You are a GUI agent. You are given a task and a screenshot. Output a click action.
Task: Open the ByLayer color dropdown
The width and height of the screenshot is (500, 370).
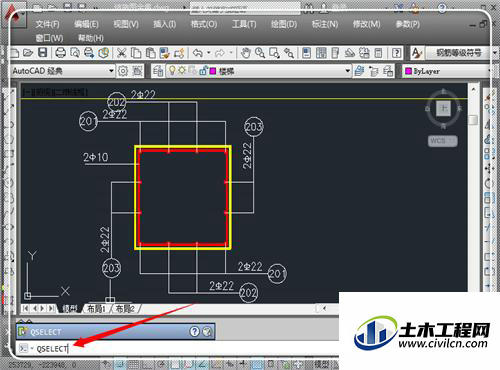click(x=447, y=71)
